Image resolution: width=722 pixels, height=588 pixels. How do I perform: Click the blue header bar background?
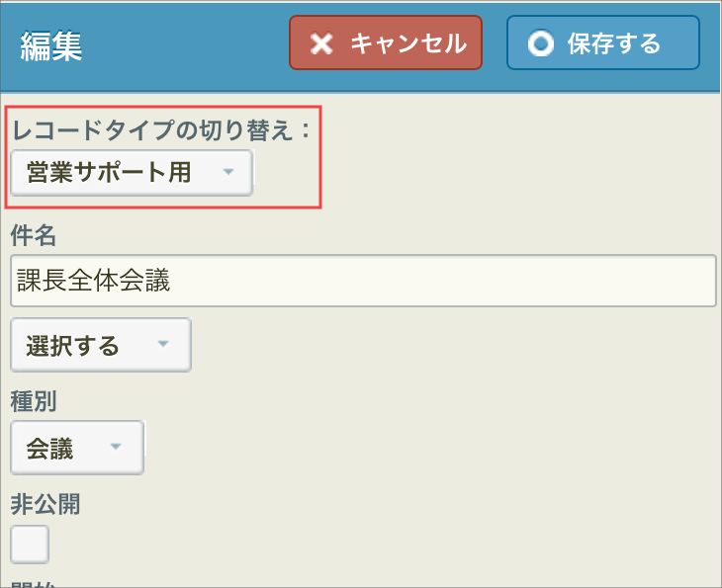[188, 45]
